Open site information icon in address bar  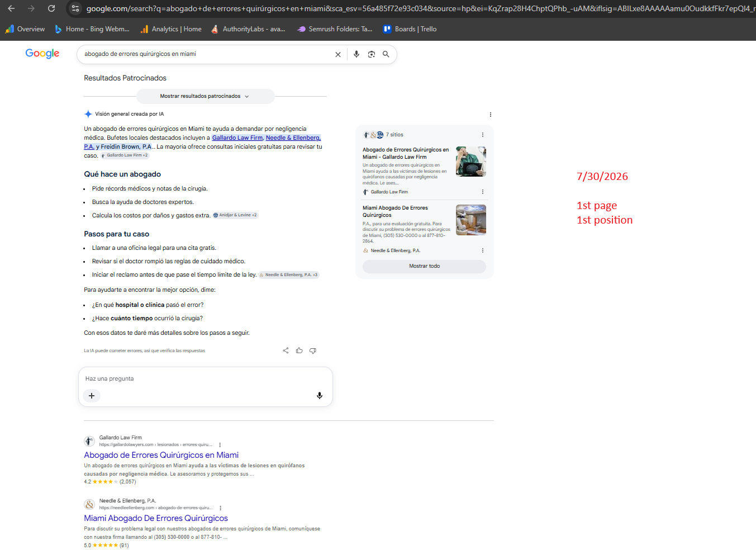[x=75, y=8]
